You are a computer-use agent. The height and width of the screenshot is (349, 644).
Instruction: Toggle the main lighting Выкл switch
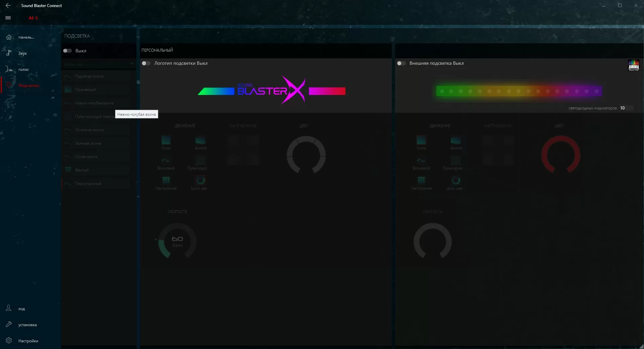67,51
